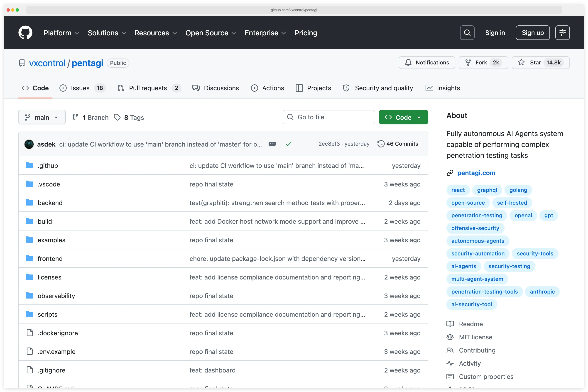The height and width of the screenshot is (392, 588).
Task: Select the graphql topic tag
Action: click(487, 190)
